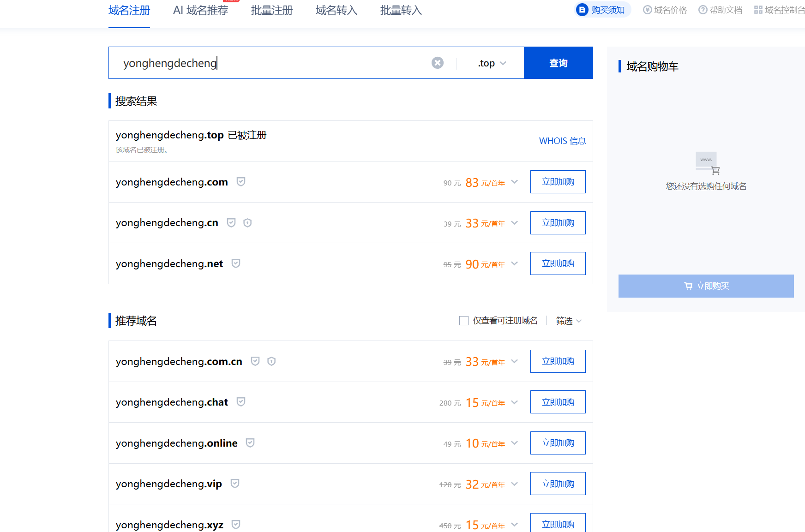Clear the domain search input with X icon
This screenshot has height=532, width=805.
(x=437, y=63)
